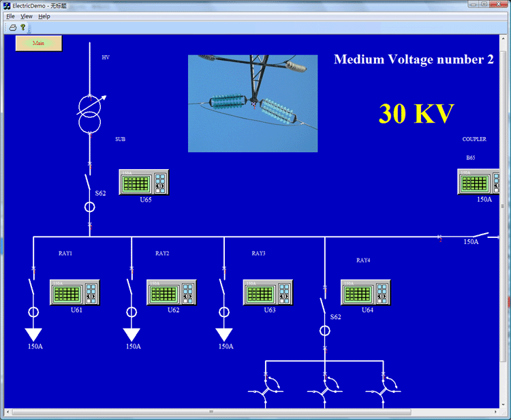The height and width of the screenshot is (420, 511).
Task: Open the File menu
Action: point(10,16)
